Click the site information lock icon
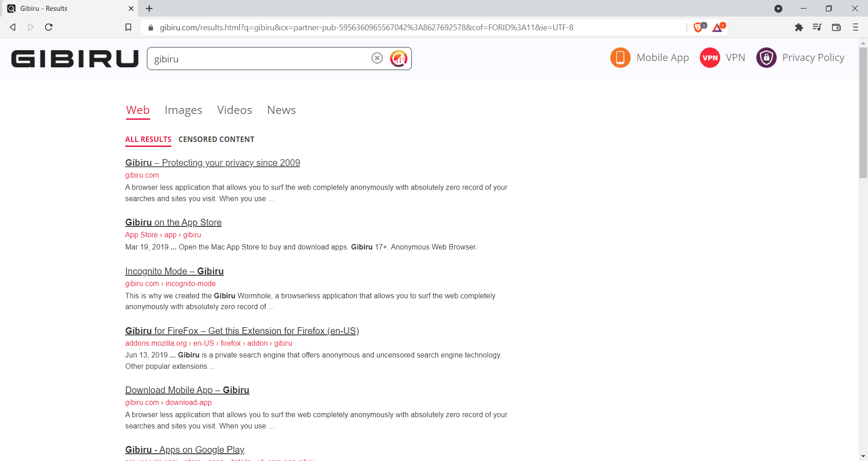This screenshot has height=461, width=868. pos(151,27)
